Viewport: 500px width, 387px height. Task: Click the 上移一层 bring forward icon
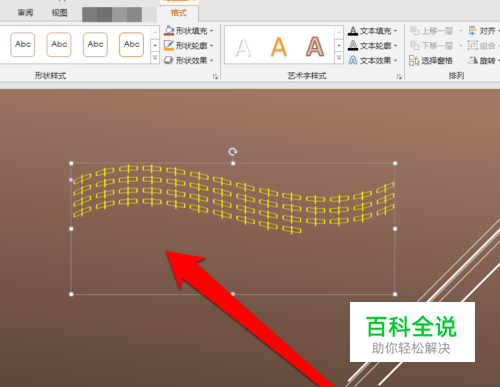414,31
